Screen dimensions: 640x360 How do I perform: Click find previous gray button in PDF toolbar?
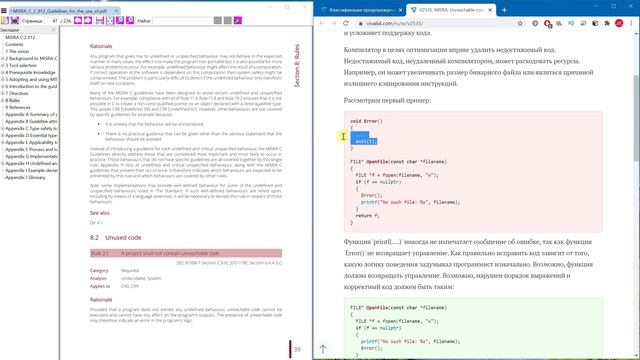point(218,20)
